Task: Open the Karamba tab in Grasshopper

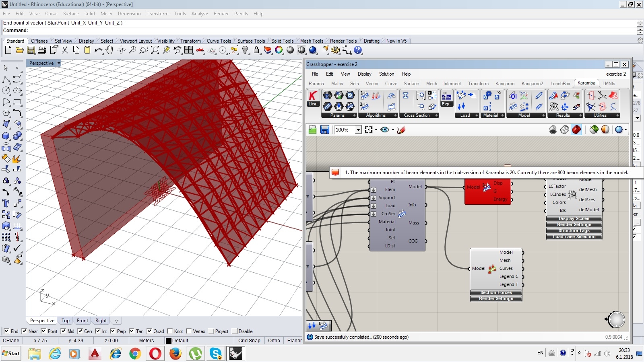Action: tap(586, 83)
